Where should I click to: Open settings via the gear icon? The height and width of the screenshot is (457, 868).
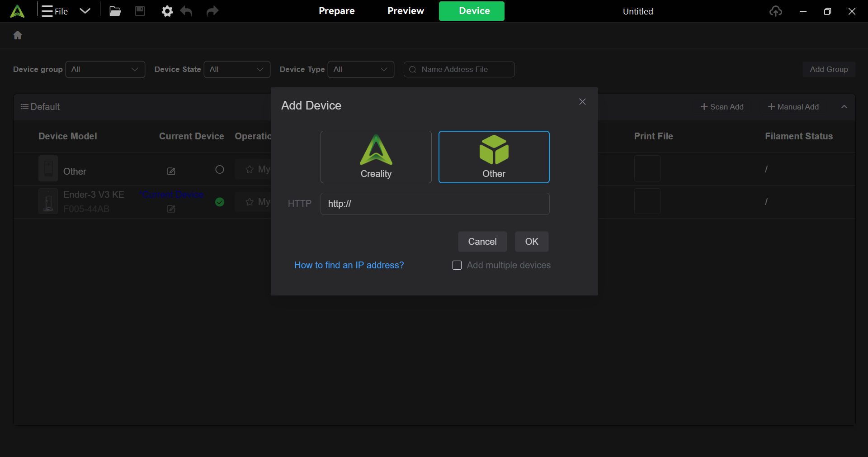point(167,11)
